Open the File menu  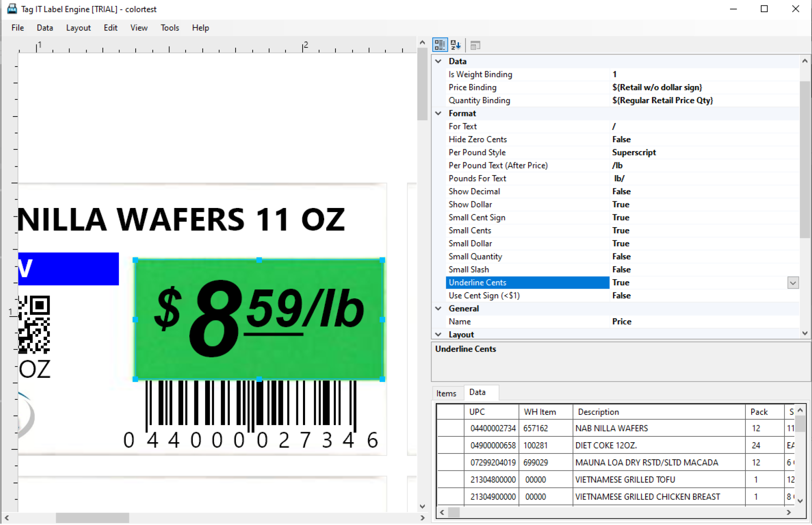pos(17,28)
